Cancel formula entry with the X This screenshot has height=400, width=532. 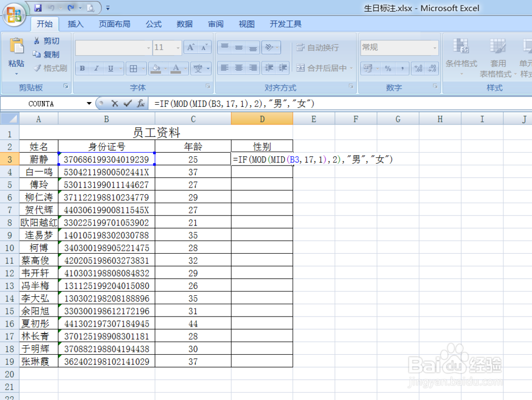pyautogui.click(x=115, y=104)
